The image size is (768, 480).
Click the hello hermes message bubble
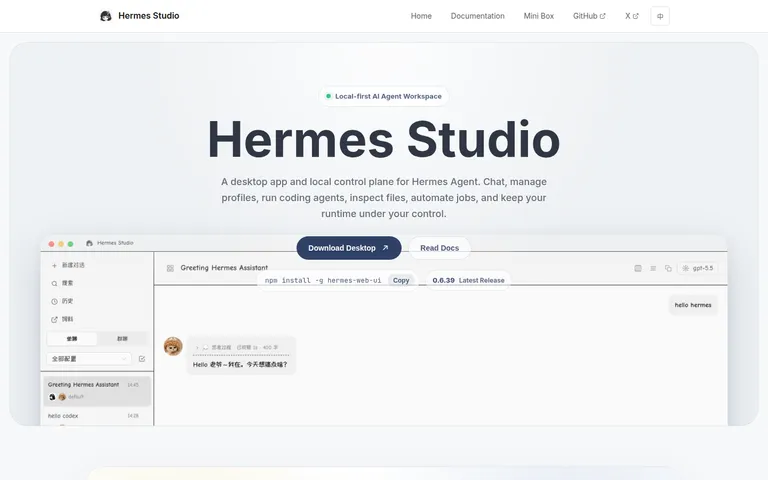click(x=693, y=305)
